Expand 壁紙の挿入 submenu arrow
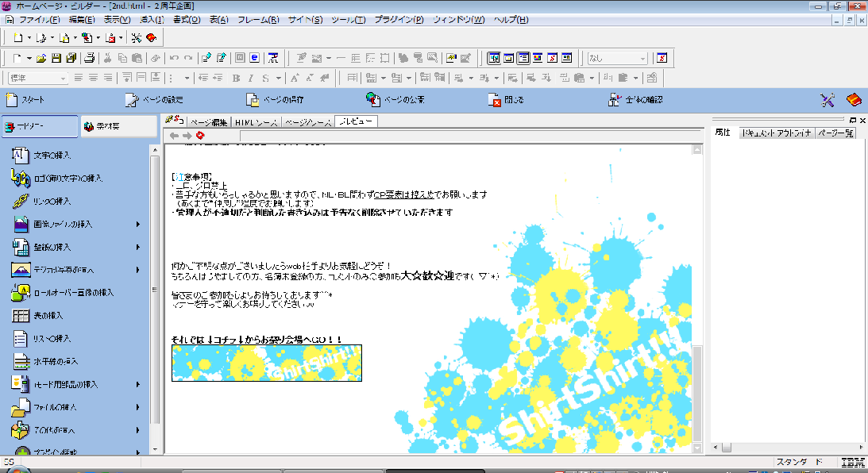Image resolution: width=868 pixels, height=473 pixels. coord(138,247)
